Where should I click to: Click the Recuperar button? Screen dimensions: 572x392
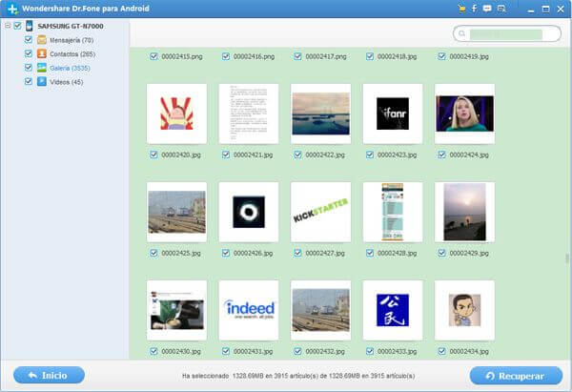514,376
